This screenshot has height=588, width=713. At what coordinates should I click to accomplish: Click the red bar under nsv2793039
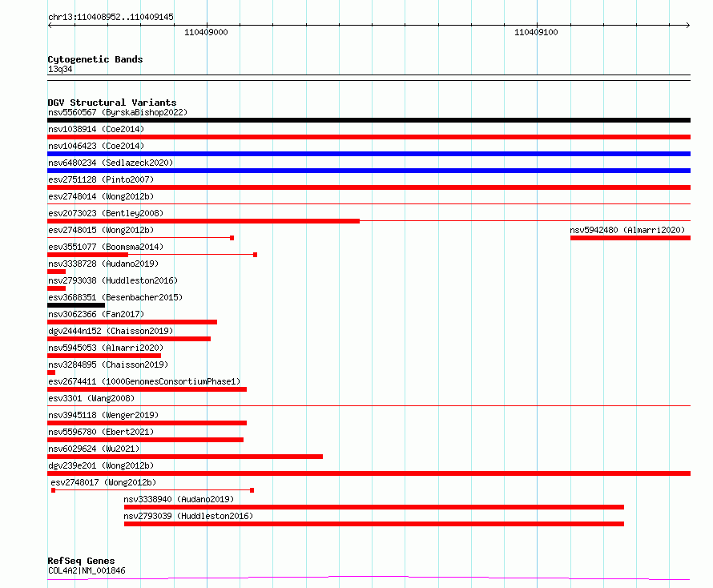click(374, 524)
